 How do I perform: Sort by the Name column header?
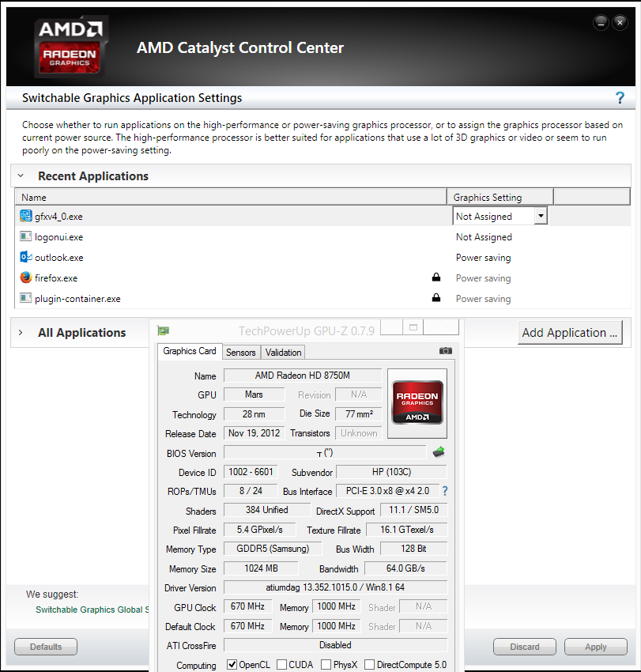pyautogui.click(x=231, y=197)
